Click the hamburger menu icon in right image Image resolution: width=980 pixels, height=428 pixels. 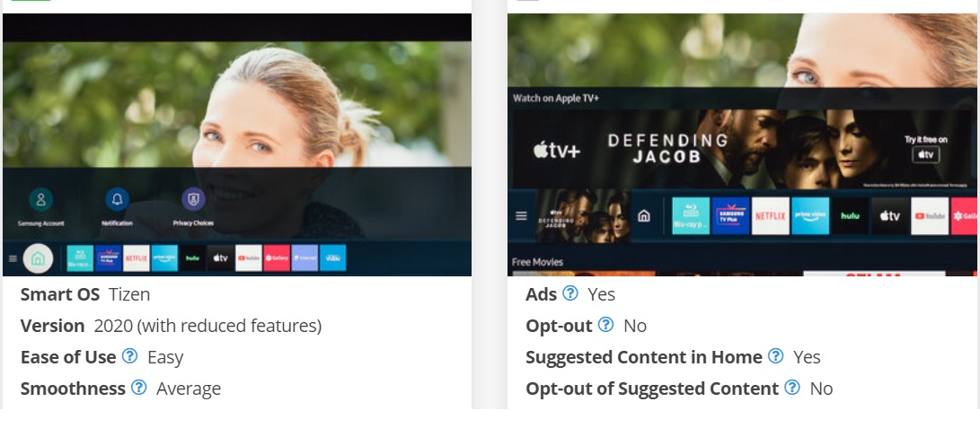tap(521, 216)
